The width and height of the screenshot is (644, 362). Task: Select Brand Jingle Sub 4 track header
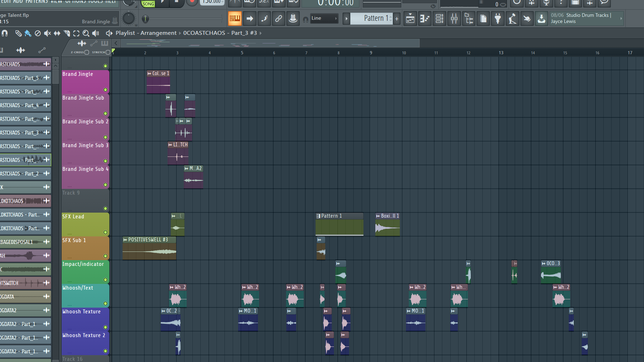tap(85, 177)
